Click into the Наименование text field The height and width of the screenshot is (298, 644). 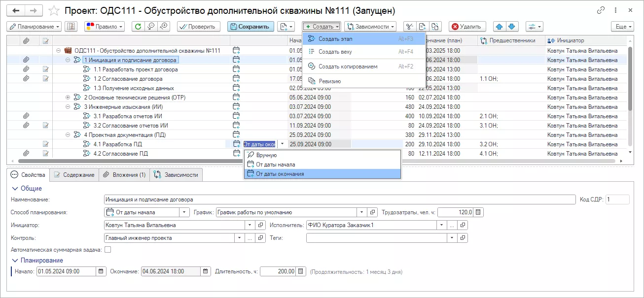[x=339, y=199]
